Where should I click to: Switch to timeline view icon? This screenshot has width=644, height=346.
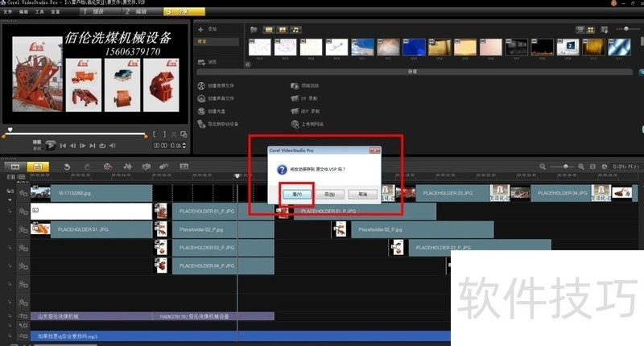coord(38,167)
